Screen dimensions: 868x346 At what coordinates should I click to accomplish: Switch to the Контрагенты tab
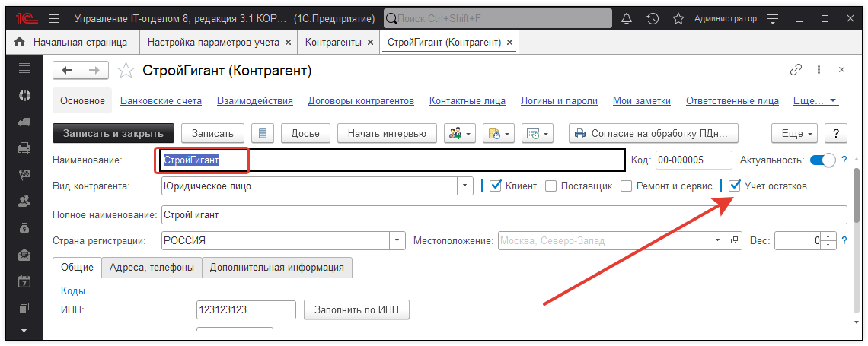coord(333,43)
